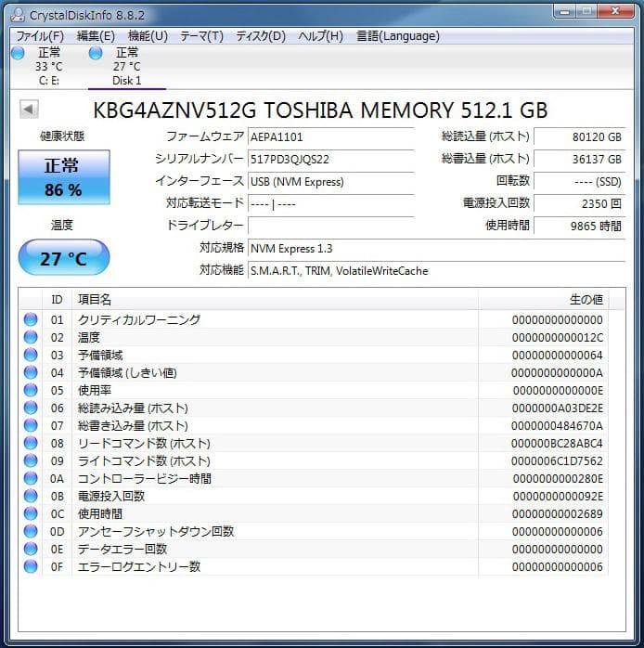
Task: Open the ファイル(F) menu
Action: 40,36
